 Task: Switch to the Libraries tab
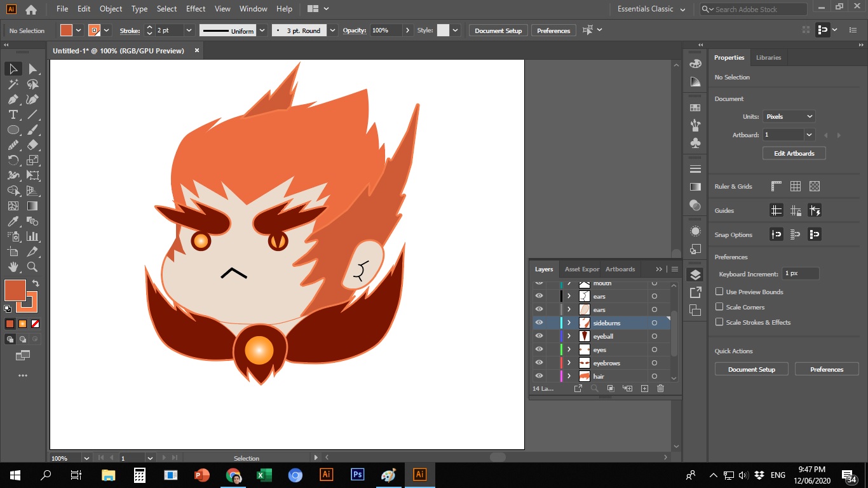(x=768, y=57)
